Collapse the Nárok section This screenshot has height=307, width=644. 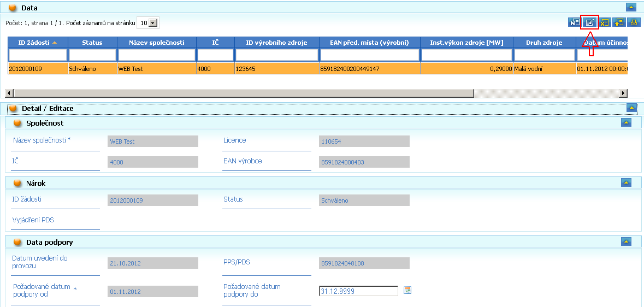click(626, 182)
